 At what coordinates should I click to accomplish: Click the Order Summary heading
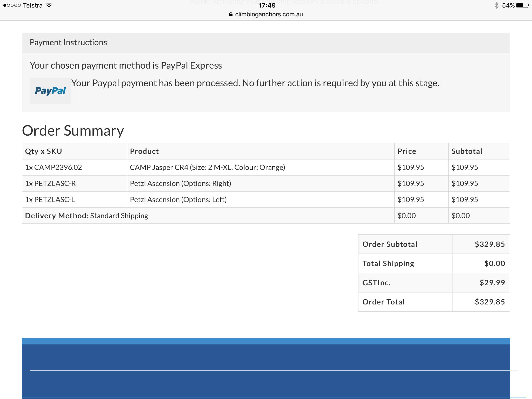pyautogui.click(x=73, y=130)
